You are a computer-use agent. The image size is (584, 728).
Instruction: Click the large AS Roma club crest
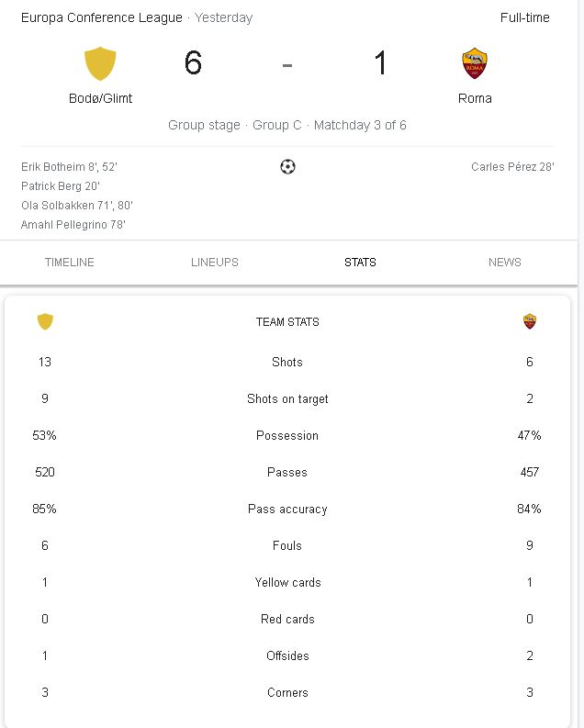(475, 63)
